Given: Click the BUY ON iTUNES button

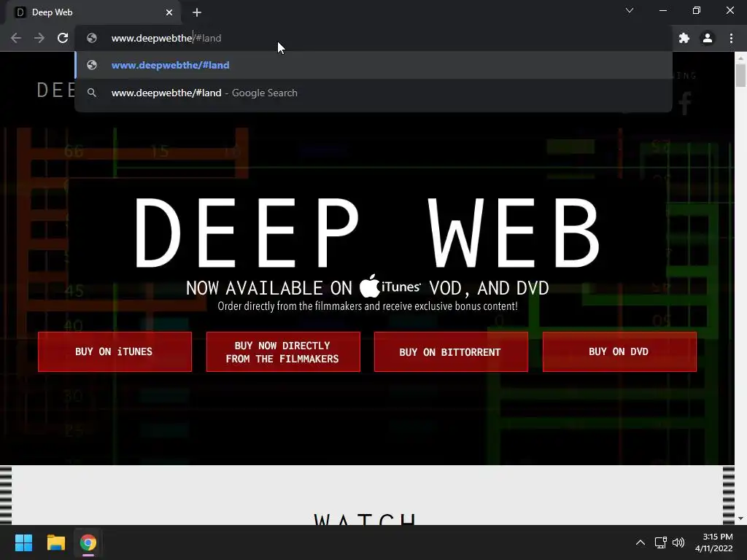Looking at the screenshot, I should [x=115, y=352].
